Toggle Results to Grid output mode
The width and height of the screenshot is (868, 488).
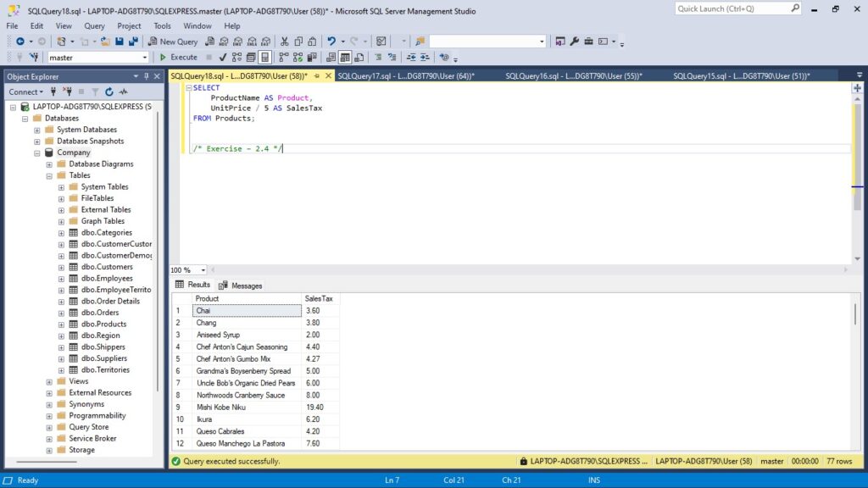click(x=345, y=58)
